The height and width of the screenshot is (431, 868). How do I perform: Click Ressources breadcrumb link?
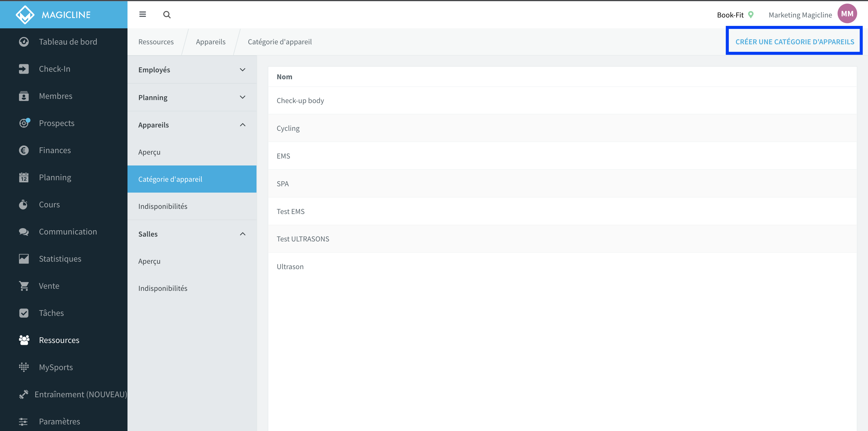pos(156,42)
